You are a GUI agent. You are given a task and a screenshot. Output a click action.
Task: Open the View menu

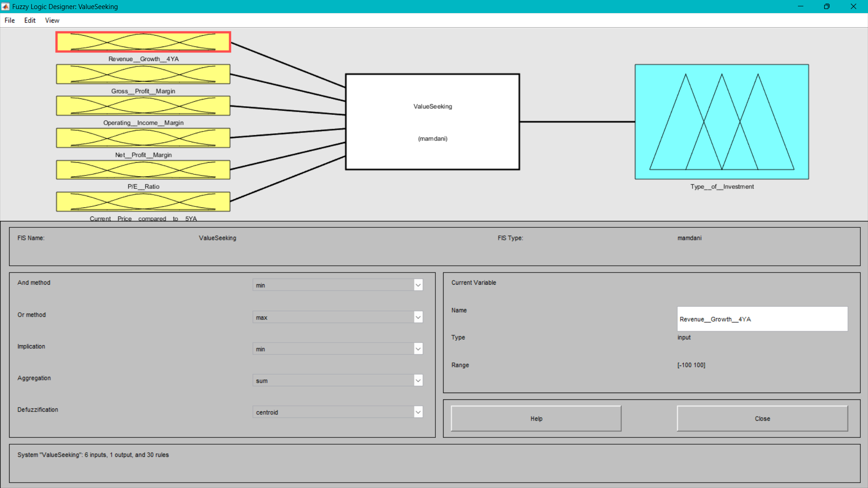52,20
